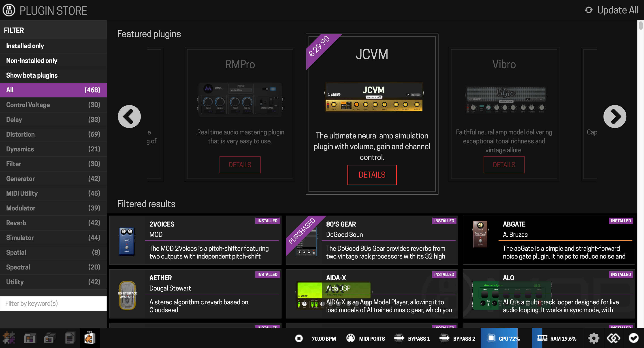The width and height of the screenshot is (644, 348).
Task: Toggle the Installed only filter
Action: 25,46
